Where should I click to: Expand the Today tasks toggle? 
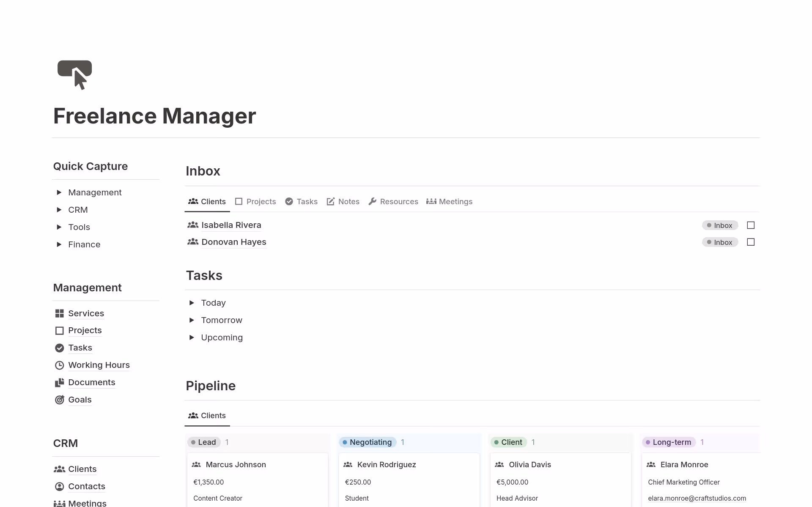click(192, 303)
